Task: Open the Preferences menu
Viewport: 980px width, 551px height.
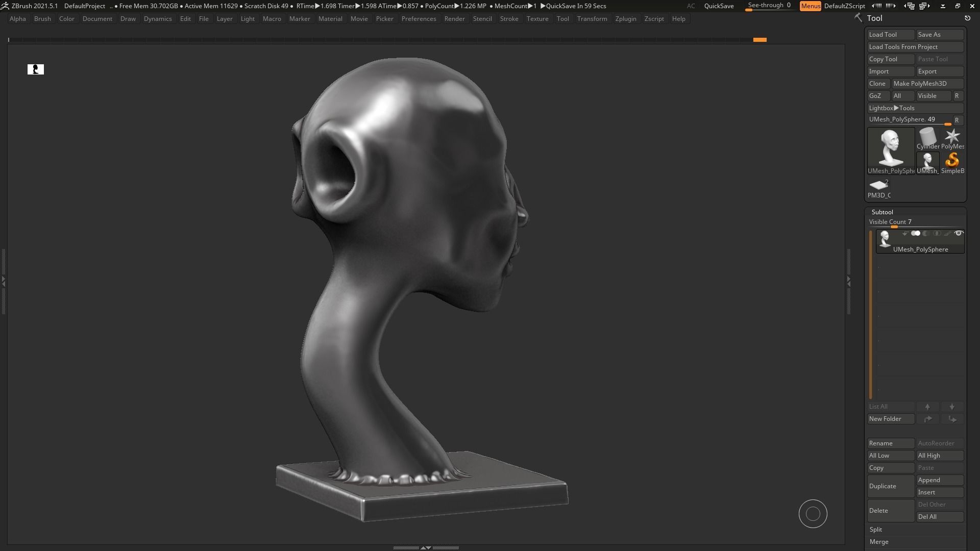Action: (419, 19)
